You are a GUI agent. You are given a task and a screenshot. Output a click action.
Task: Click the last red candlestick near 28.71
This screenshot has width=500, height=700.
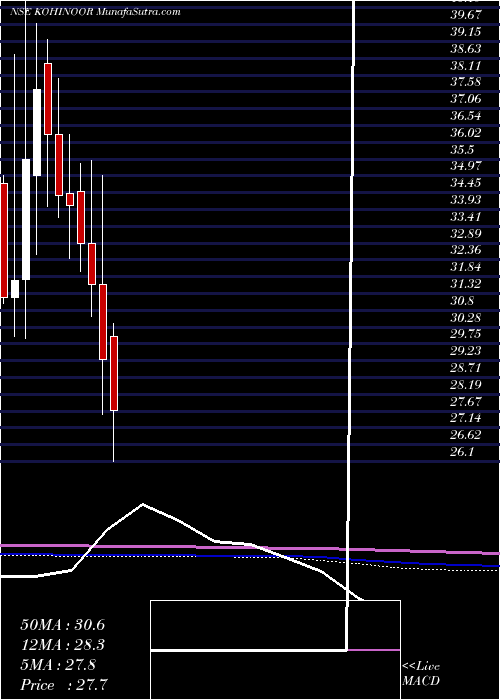[x=114, y=373]
